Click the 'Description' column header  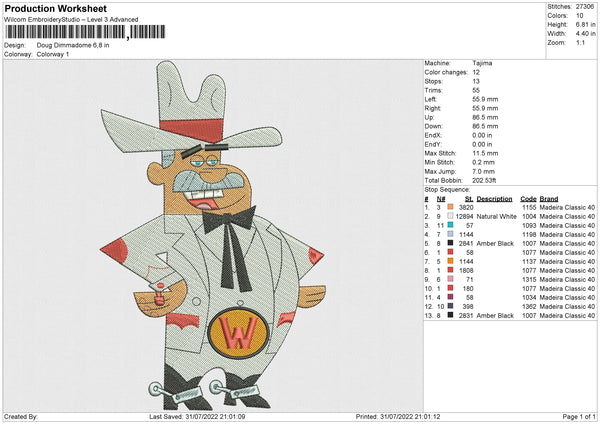(x=494, y=199)
